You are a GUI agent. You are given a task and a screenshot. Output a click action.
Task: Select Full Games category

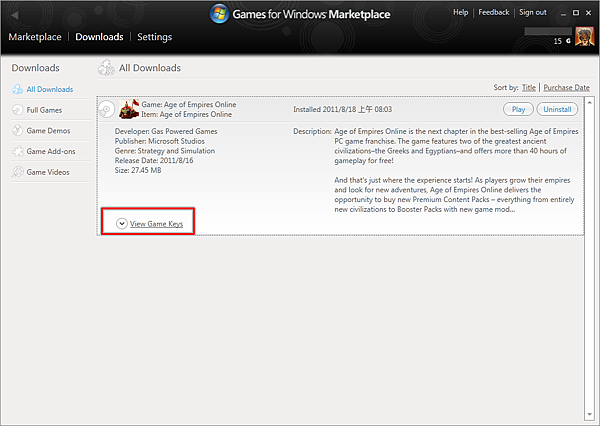[44, 110]
